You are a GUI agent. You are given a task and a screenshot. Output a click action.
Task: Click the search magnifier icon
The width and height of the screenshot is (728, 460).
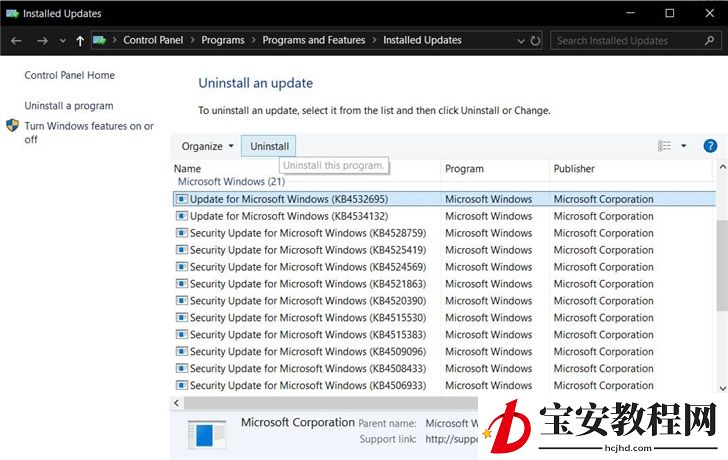point(709,41)
